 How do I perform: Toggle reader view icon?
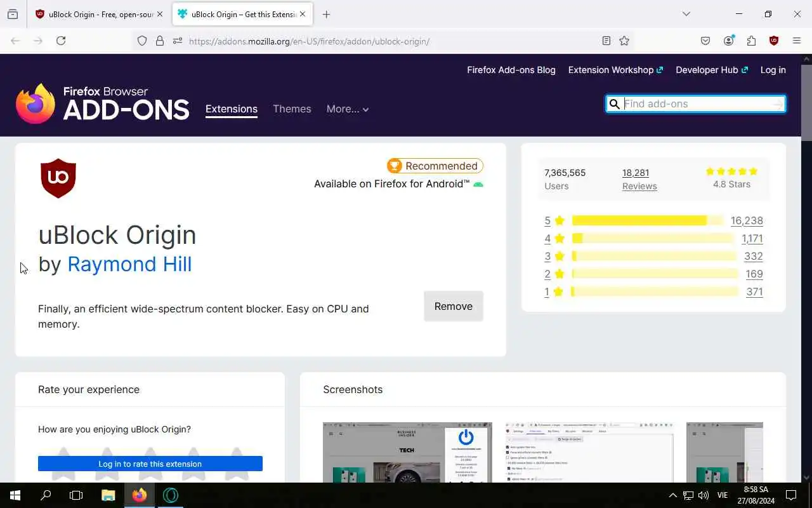606,41
